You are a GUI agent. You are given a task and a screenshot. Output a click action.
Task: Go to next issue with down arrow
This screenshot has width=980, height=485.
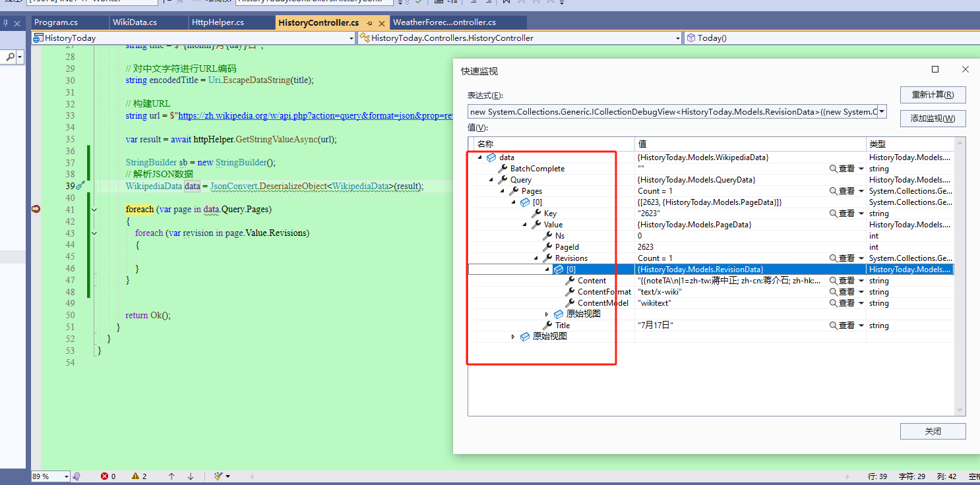[191, 476]
